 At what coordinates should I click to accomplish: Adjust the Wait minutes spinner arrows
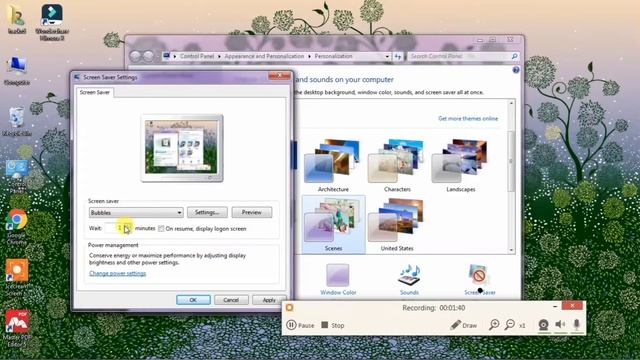128,228
